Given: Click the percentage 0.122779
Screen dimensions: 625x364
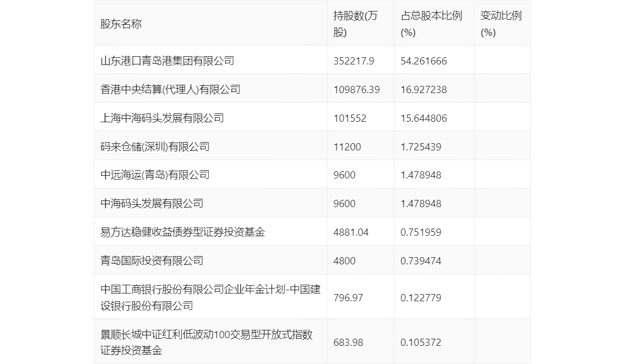Looking at the screenshot, I should point(421,298).
